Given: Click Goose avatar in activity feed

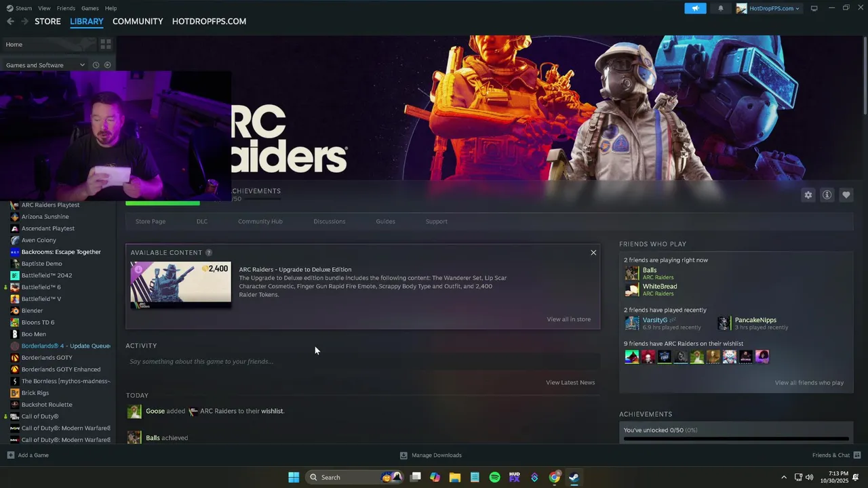Looking at the screenshot, I should point(134,411).
